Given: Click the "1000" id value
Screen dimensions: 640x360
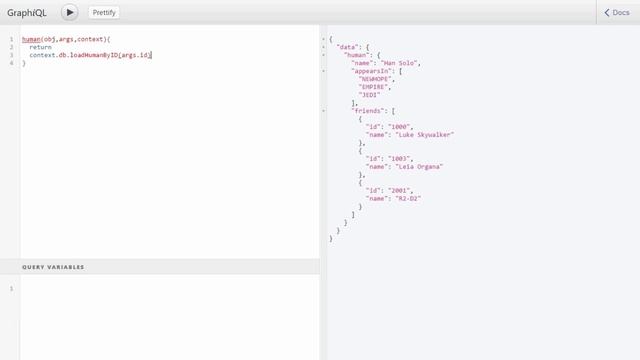Looking at the screenshot, I should click(x=399, y=127).
